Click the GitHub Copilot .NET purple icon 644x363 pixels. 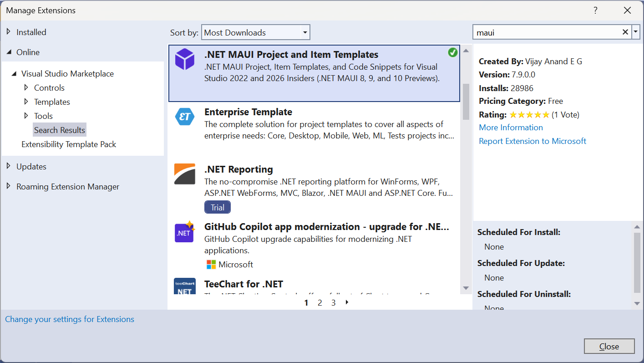point(185,231)
